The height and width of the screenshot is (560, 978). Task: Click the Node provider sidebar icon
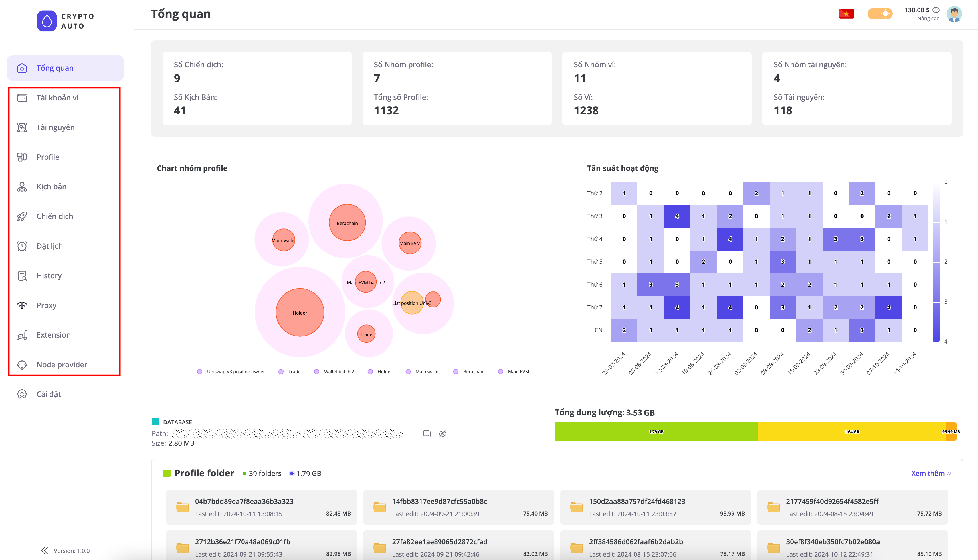tap(22, 365)
